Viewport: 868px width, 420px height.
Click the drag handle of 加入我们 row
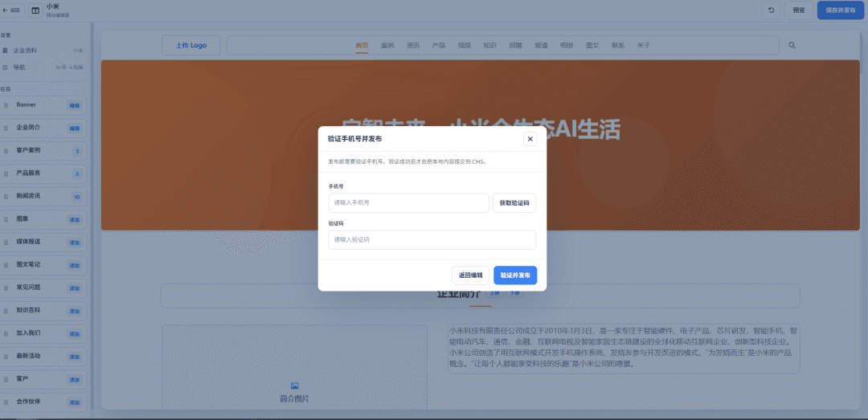(6, 334)
